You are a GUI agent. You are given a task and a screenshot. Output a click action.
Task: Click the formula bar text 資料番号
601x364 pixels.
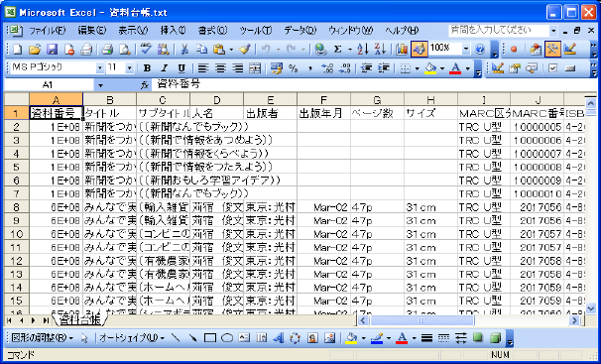[179, 84]
